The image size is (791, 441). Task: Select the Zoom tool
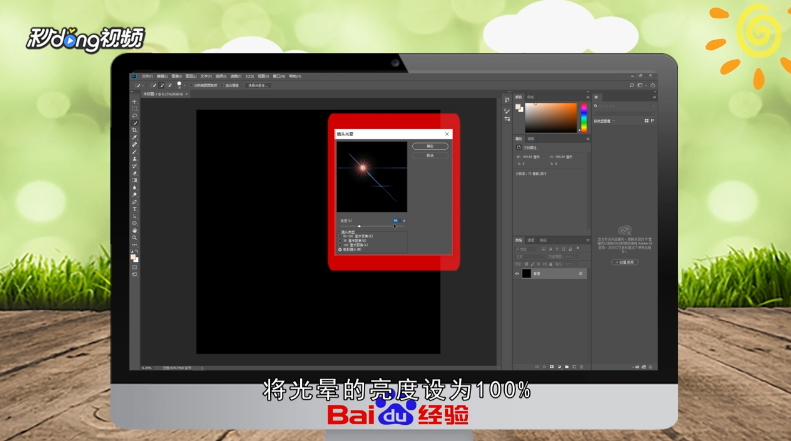[135, 238]
